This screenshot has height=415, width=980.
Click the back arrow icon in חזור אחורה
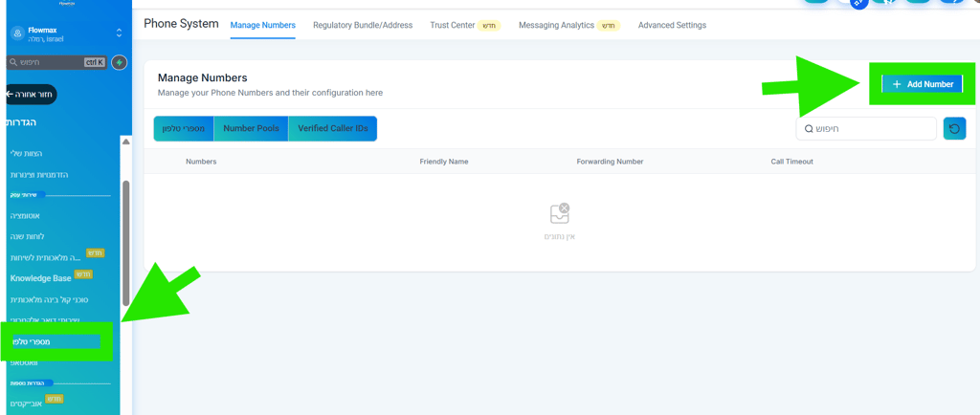(10, 95)
